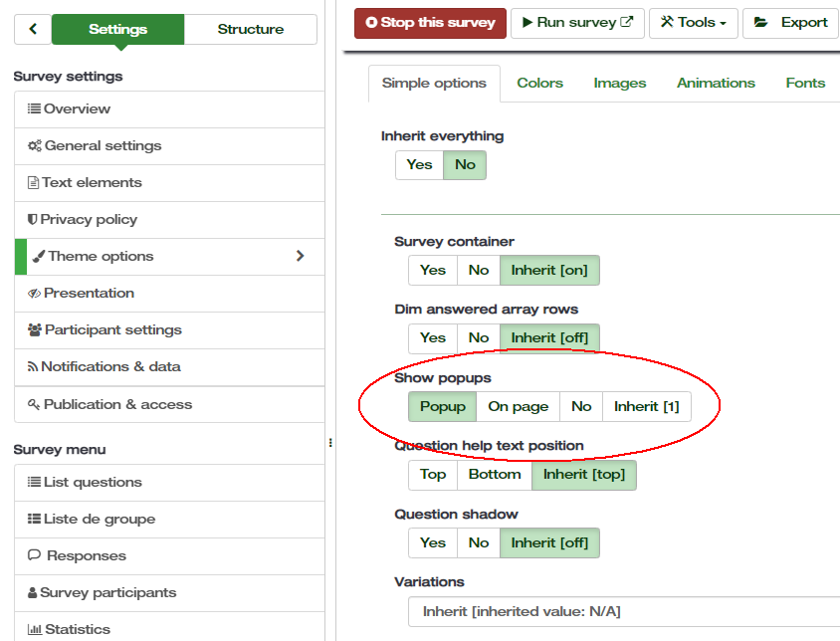Click the back arrow chevron button

point(33,30)
